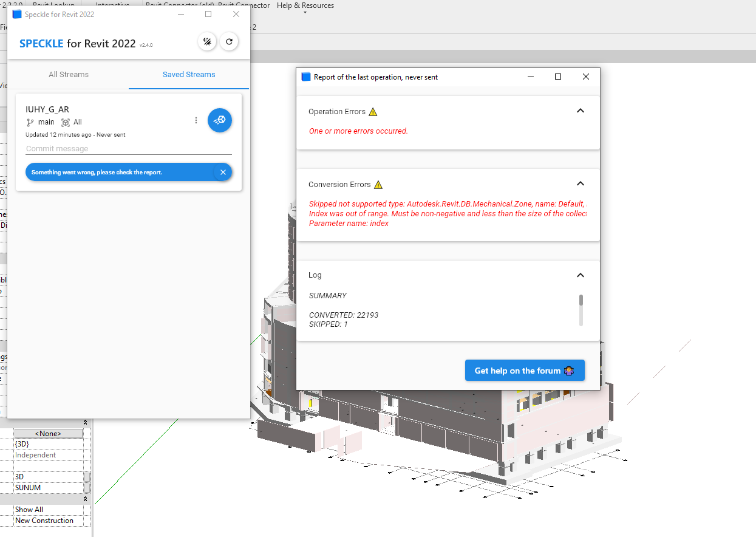Image resolution: width=756 pixels, height=537 pixels.
Task: Open the Help & Resources menu
Action: [305, 5]
